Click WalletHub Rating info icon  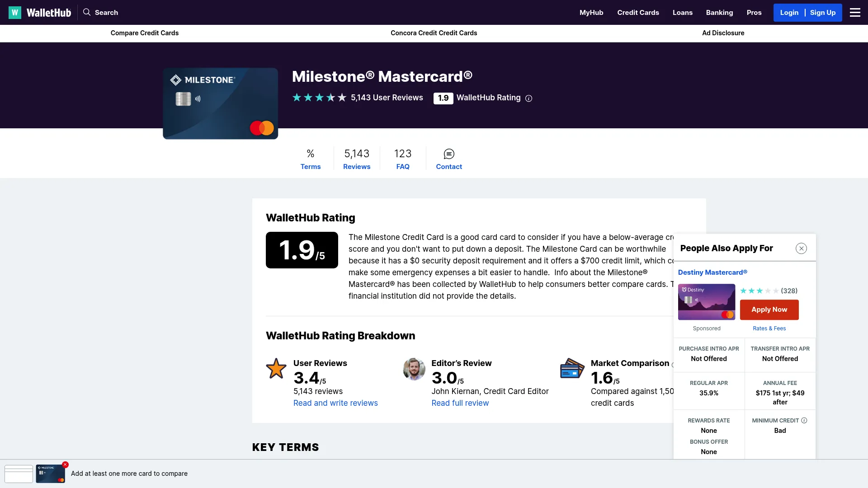click(x=528, y=99)
